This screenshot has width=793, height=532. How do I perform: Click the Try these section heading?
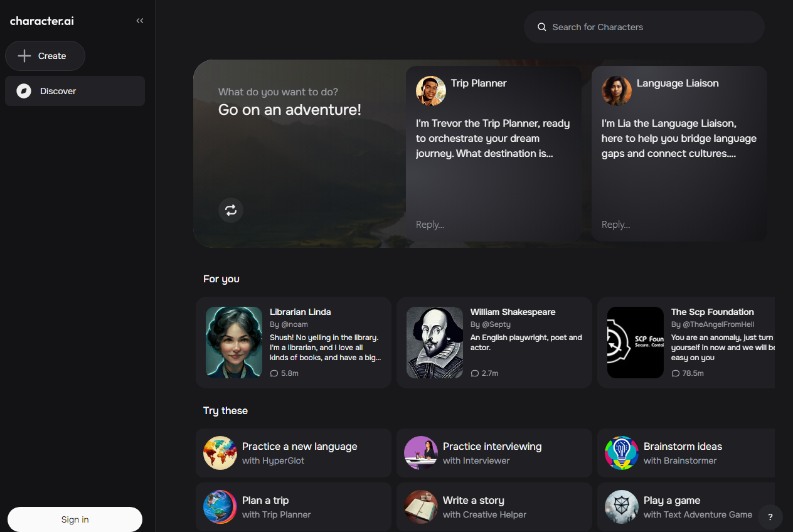(x=225, y=411)
